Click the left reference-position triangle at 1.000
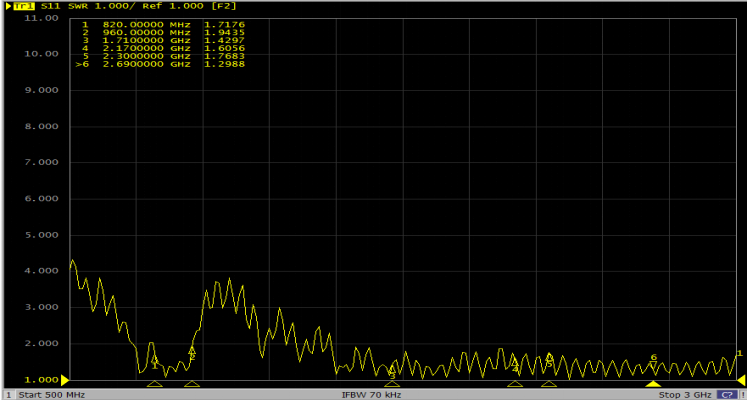Image resolution: width=748 pixels, height=400 pixels. 64,380
